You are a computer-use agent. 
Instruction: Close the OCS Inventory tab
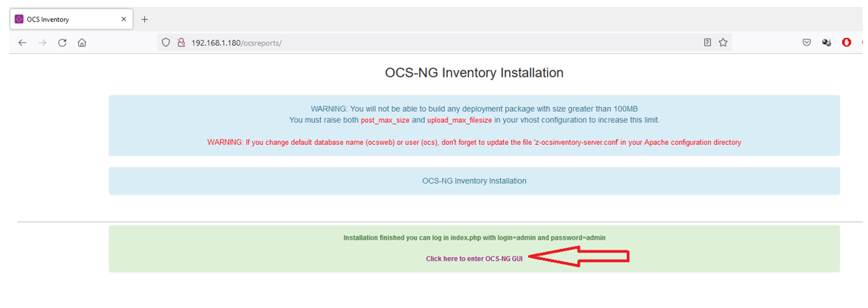[x=124, y=19]
